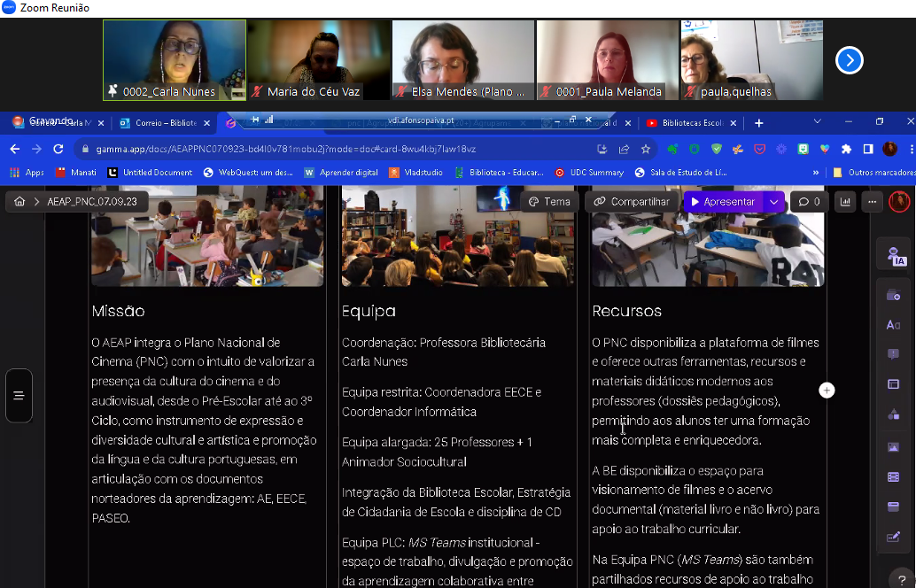Bookmark this page with star icon
The width and height of the screenshot is (916, 588).
click(646, 149)
